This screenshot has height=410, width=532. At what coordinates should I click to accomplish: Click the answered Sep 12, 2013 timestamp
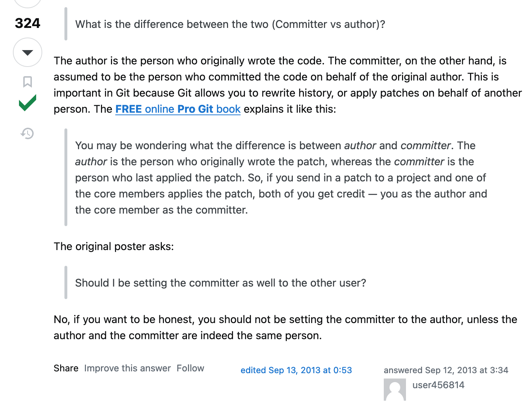coord(446,370)
